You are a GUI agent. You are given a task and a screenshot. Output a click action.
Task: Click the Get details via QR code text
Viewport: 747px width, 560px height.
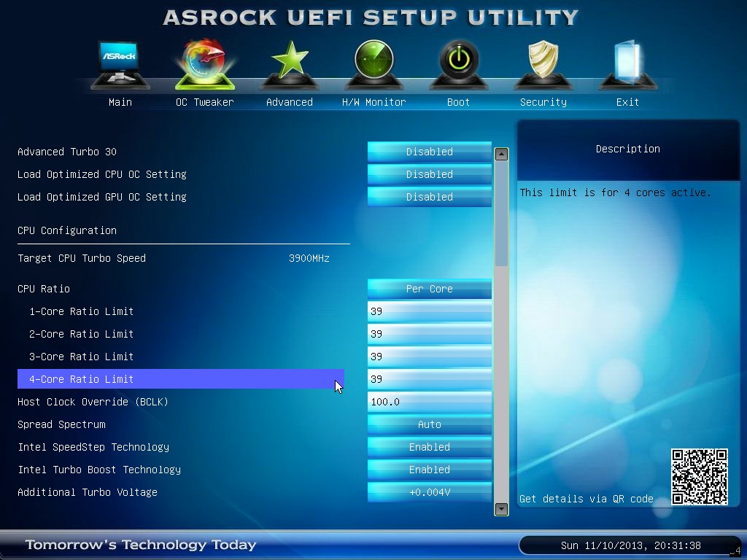click(x=587, y=499)
